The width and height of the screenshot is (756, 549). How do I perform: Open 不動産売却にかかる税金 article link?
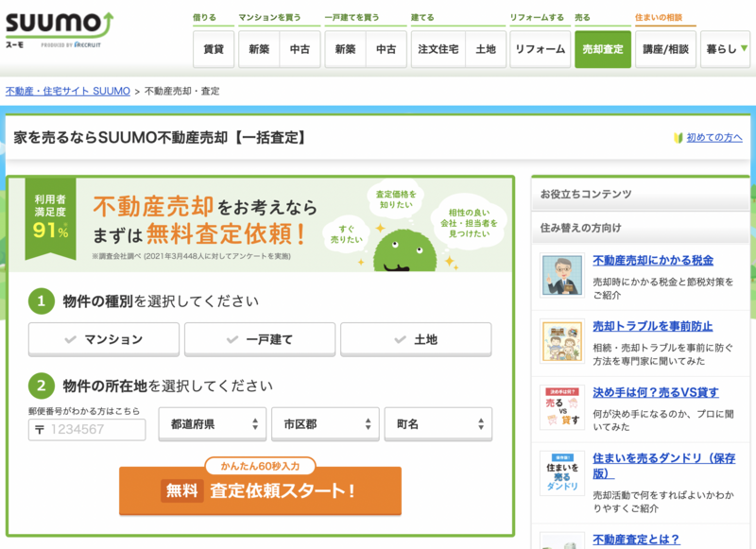[x=653, y=260]
